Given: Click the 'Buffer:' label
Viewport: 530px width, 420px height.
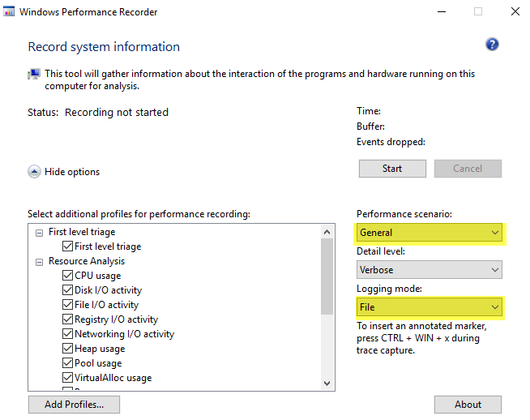Looking at the screenshot, I should [370, 126].
